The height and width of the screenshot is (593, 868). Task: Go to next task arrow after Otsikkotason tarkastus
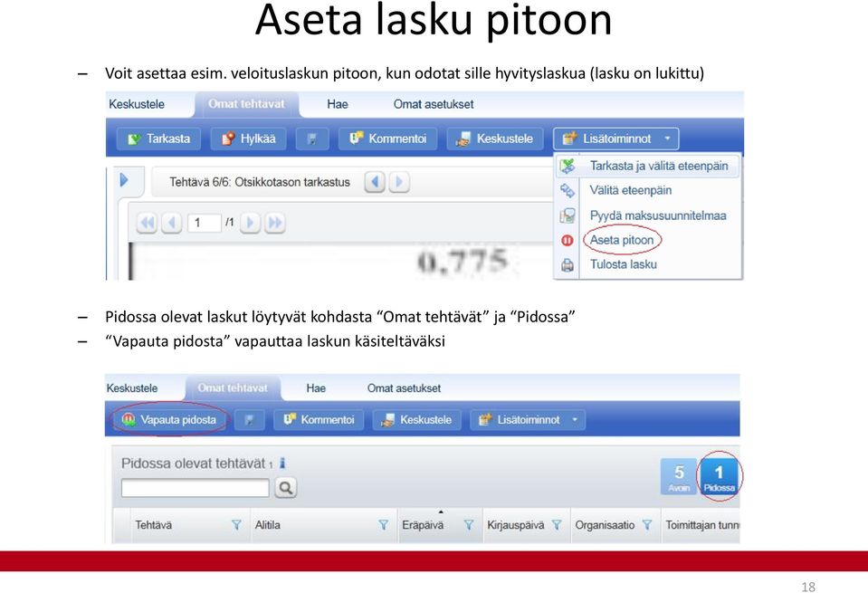coord(399,182)
